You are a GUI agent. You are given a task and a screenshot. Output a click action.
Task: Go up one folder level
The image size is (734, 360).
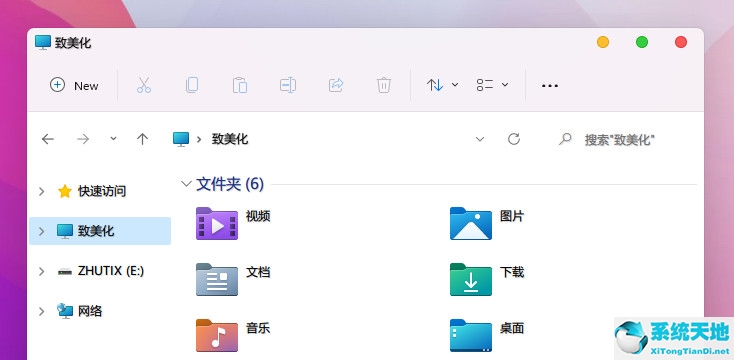click(x=142, y=139)
